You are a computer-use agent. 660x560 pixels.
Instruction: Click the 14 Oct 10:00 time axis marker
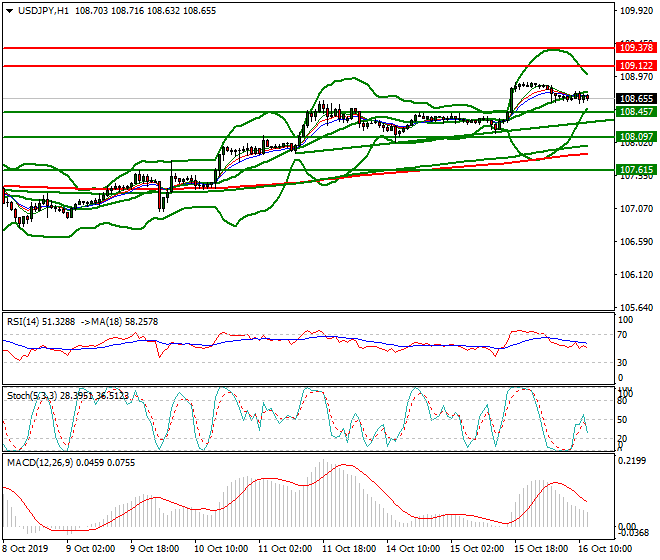pos(413,549)
